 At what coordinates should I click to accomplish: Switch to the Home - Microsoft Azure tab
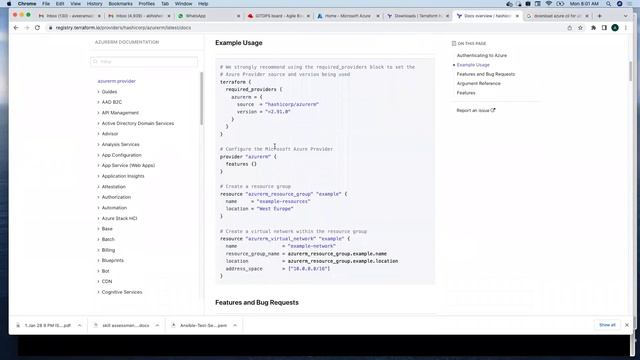[x=348, y=16]
